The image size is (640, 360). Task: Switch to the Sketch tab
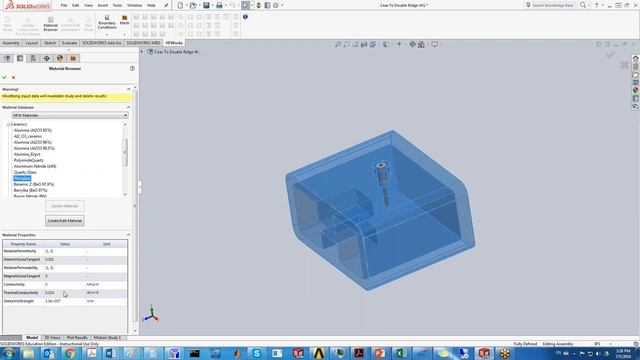pos(50,43)
